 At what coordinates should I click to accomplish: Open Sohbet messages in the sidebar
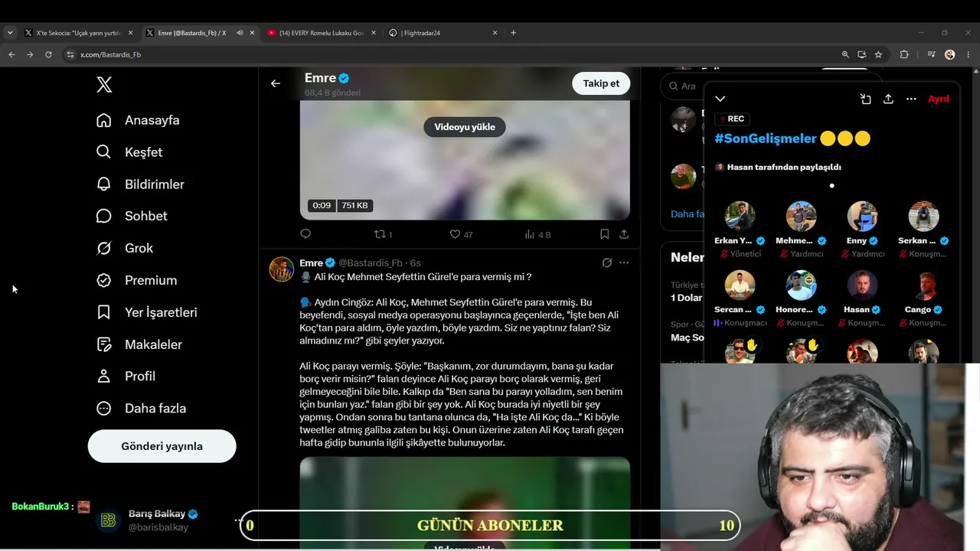132,216
